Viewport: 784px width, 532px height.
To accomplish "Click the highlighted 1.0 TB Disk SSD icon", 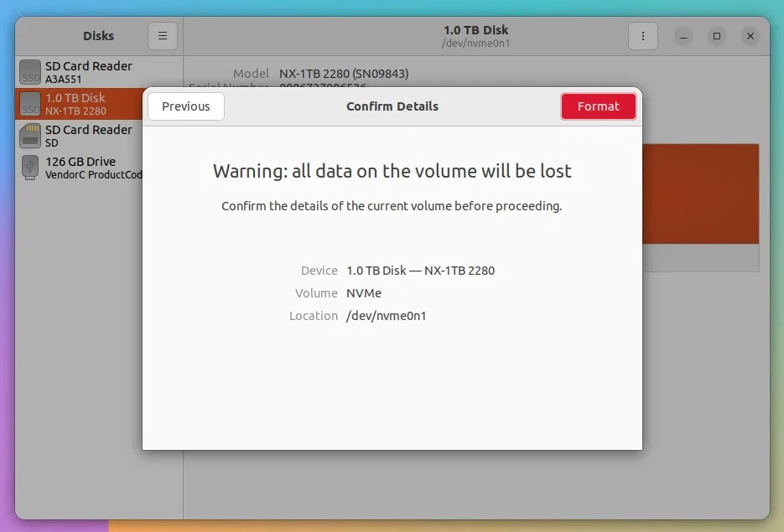I will tap(30, 104).
